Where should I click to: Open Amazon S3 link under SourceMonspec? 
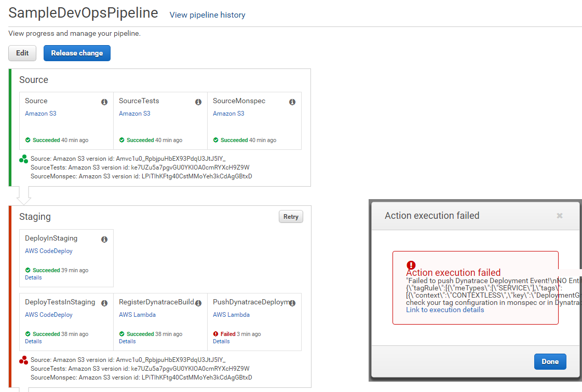(228, 114)
